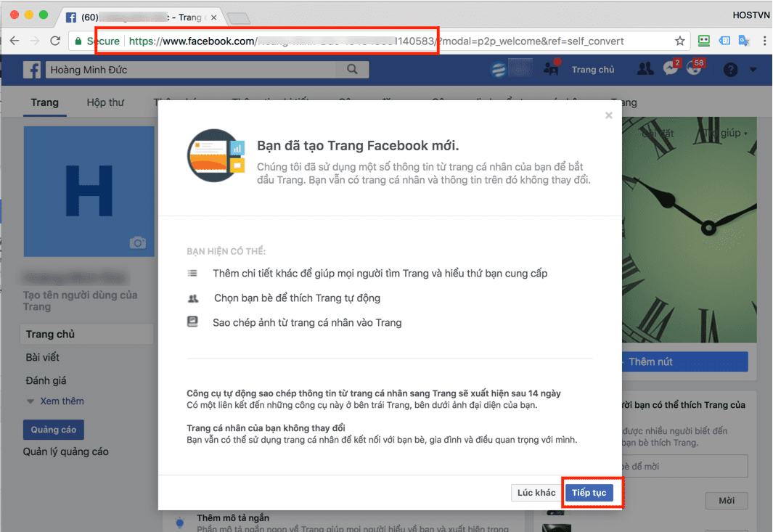Click the green extension icon in toolbar
The image size is (773, 532).
point(704,41)
